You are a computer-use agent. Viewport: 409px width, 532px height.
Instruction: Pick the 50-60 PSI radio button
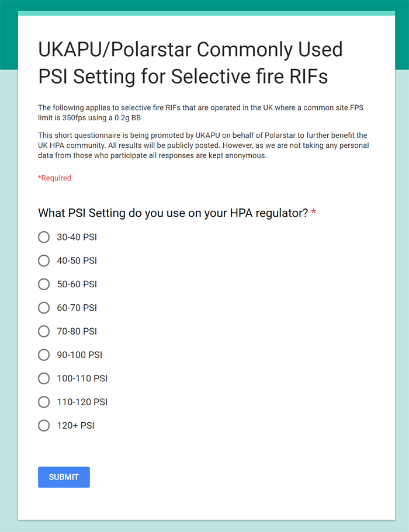[44, 284]
